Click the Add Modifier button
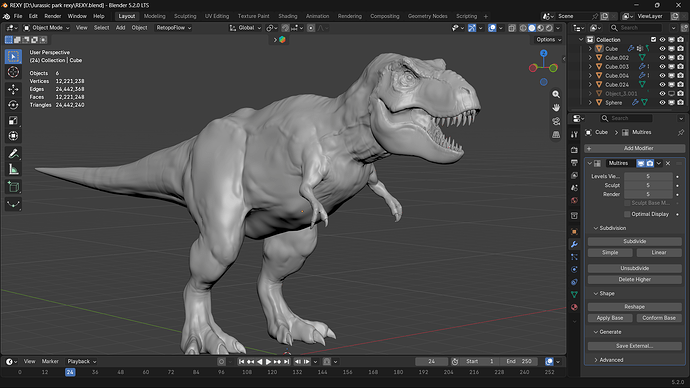Screen dimensions: 690x388 [x=635, y=148]
